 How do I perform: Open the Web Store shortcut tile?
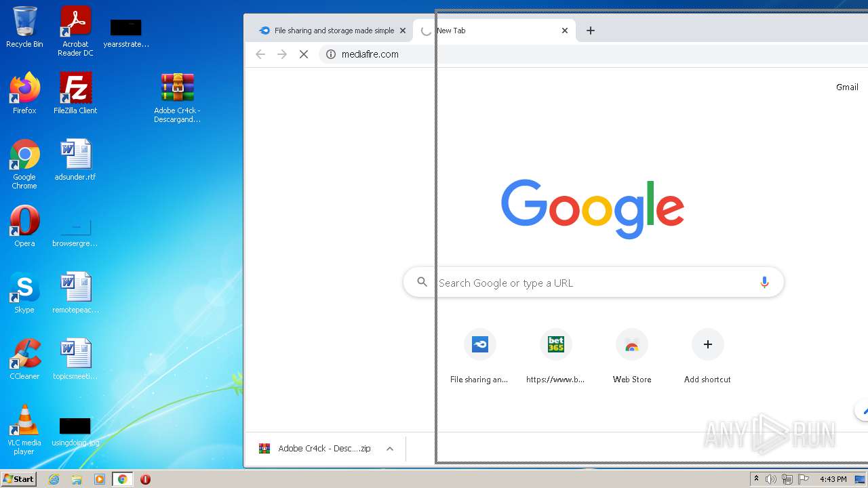(631, 357)
